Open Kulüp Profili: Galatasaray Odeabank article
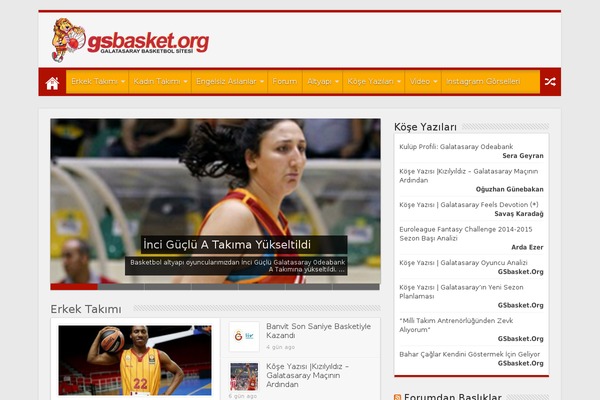 pos(456,147)
